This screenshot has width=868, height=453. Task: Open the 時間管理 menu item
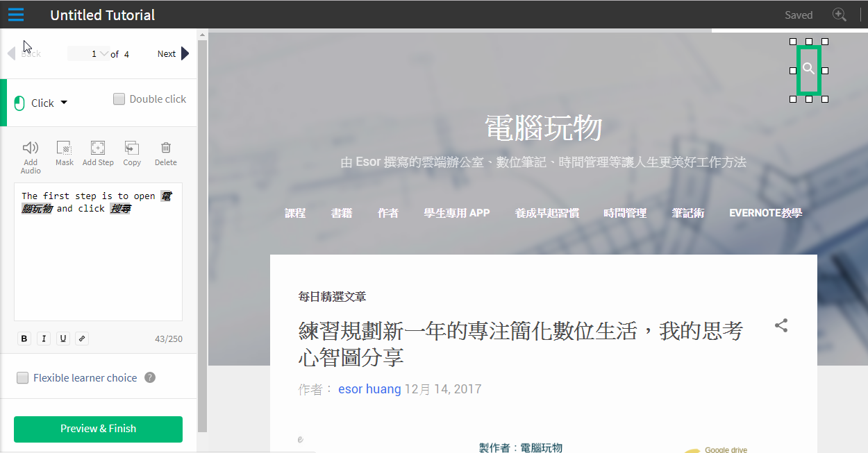625,213
